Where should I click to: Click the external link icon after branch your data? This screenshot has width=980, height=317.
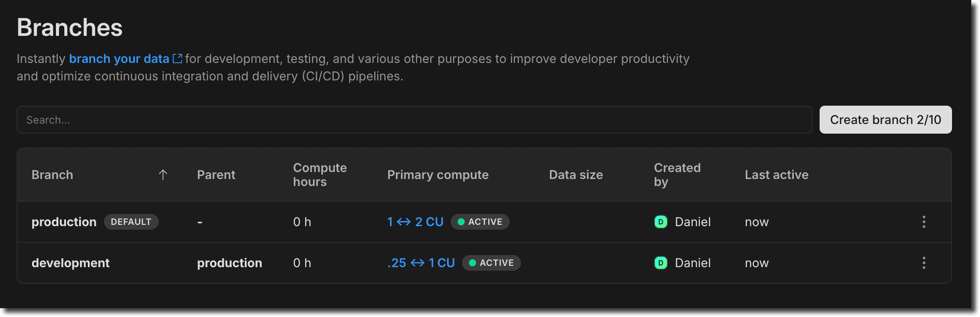click(178, 59)
